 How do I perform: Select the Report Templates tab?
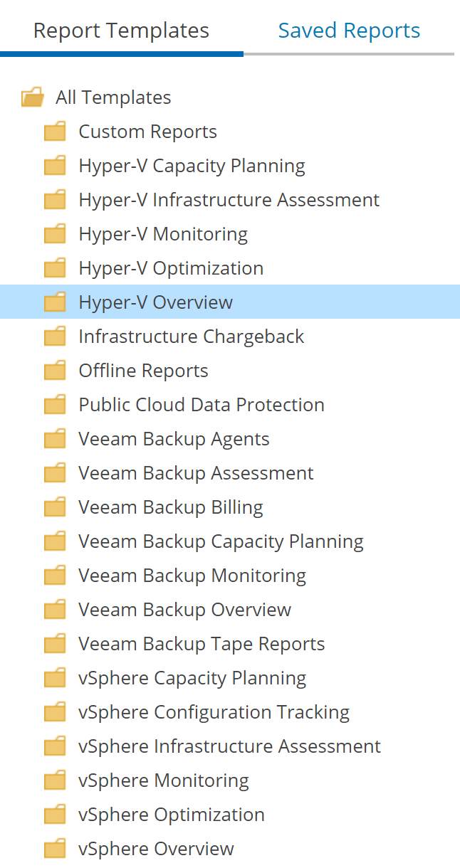pyautogui.click(x=122, y=30)
